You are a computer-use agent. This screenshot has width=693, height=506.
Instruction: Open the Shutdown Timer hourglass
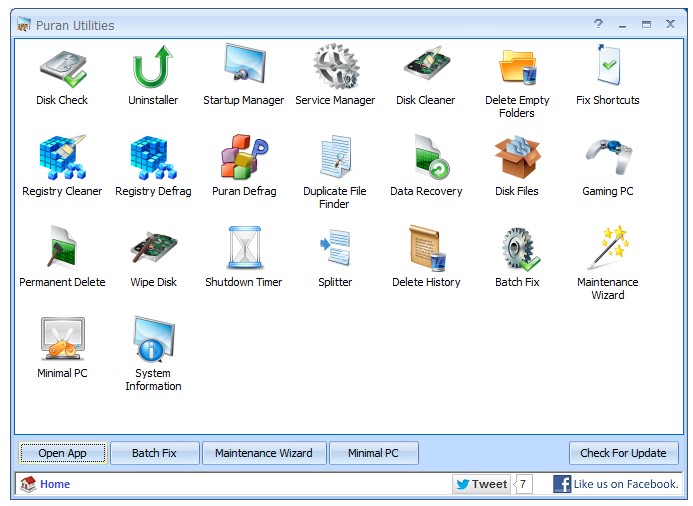(244, 247)
